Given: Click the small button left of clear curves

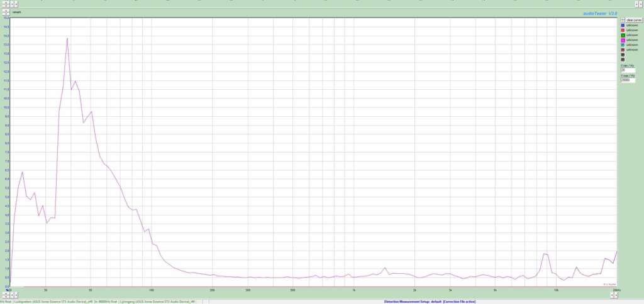Looking at the screenshot, I should point(623,20).
